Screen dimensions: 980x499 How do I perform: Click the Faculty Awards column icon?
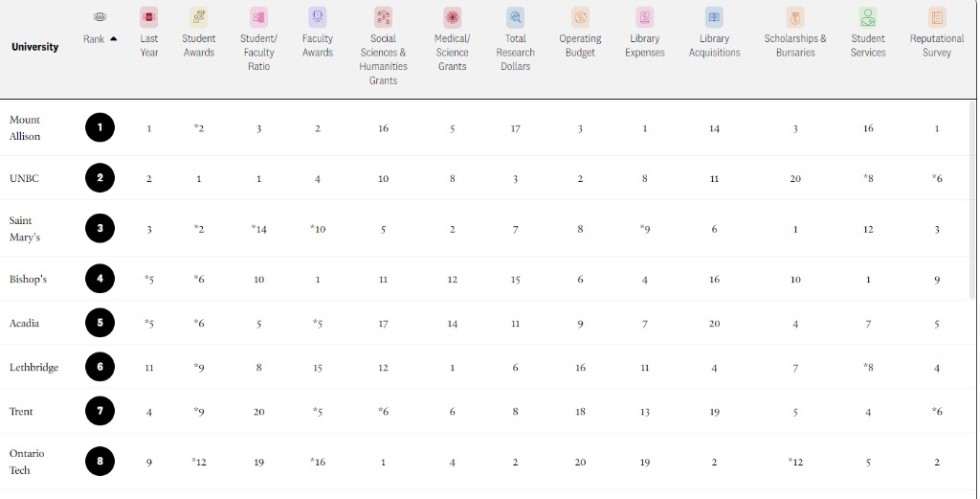(318, 17)
